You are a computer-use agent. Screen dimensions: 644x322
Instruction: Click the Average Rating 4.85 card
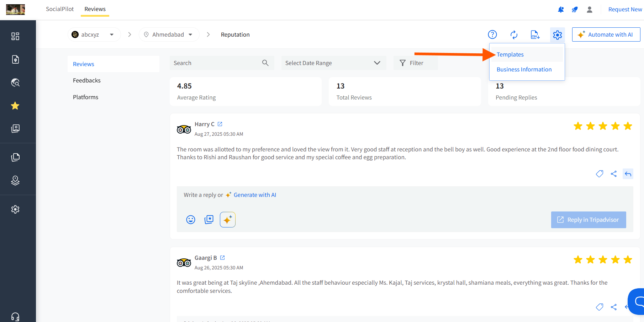tap(246, 92)
